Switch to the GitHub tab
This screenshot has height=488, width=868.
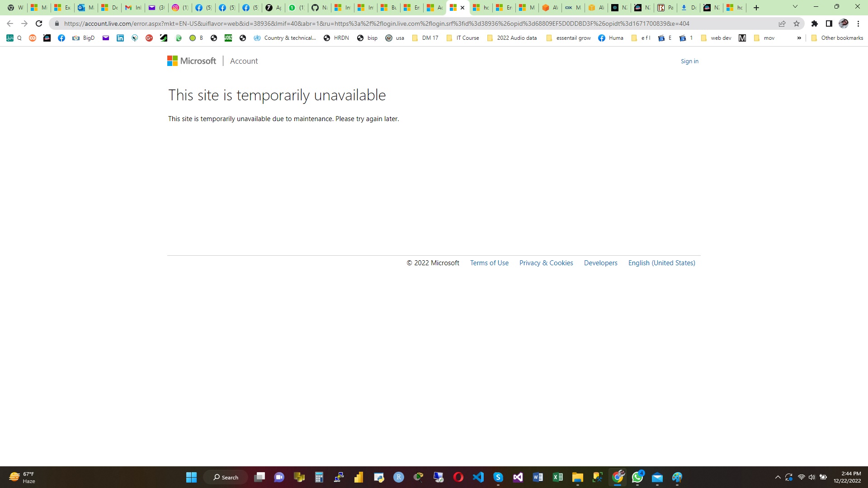click(319, 8)
